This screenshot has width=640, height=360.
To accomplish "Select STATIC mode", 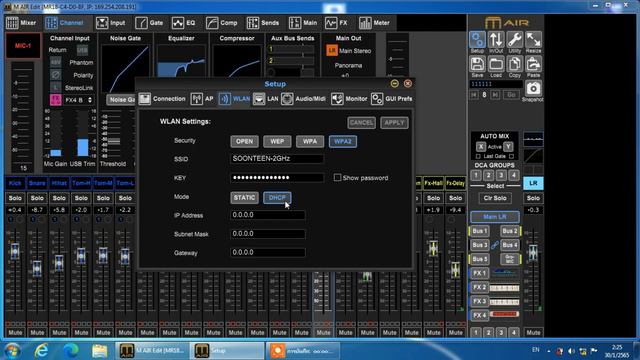I will click(x=244, y=198).
